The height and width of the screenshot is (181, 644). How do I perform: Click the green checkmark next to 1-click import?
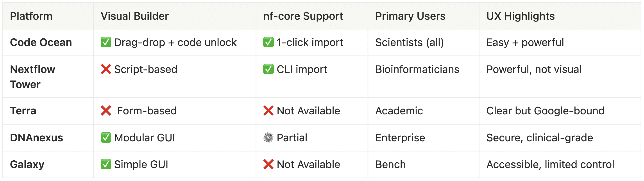[268, 42]
